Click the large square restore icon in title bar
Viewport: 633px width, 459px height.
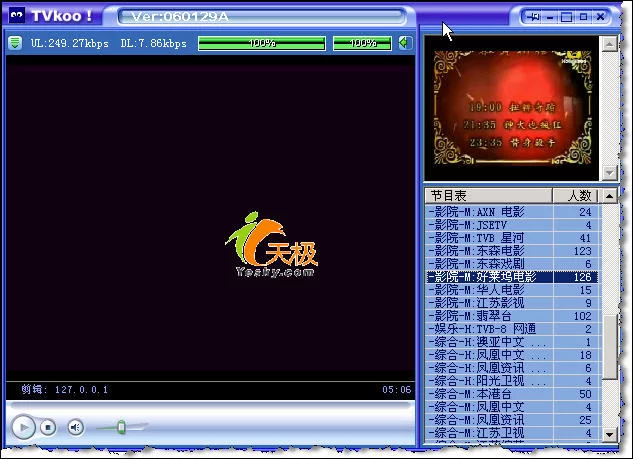click(x=566, y=17)
